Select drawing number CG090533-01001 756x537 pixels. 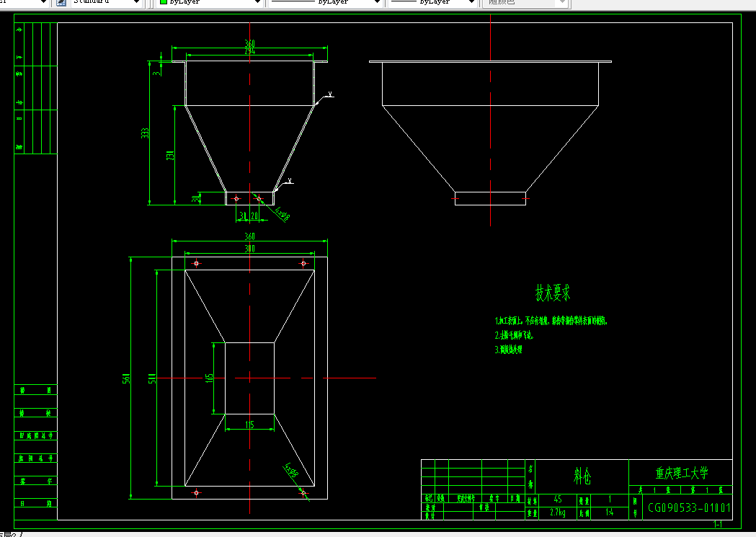pyautogui.click(x=689, y=507)
